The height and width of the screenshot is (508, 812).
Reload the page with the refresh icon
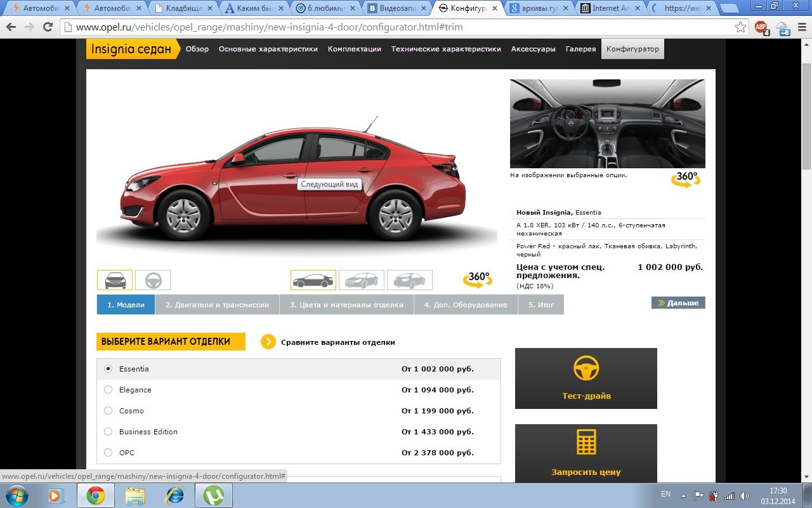(48, 27)
